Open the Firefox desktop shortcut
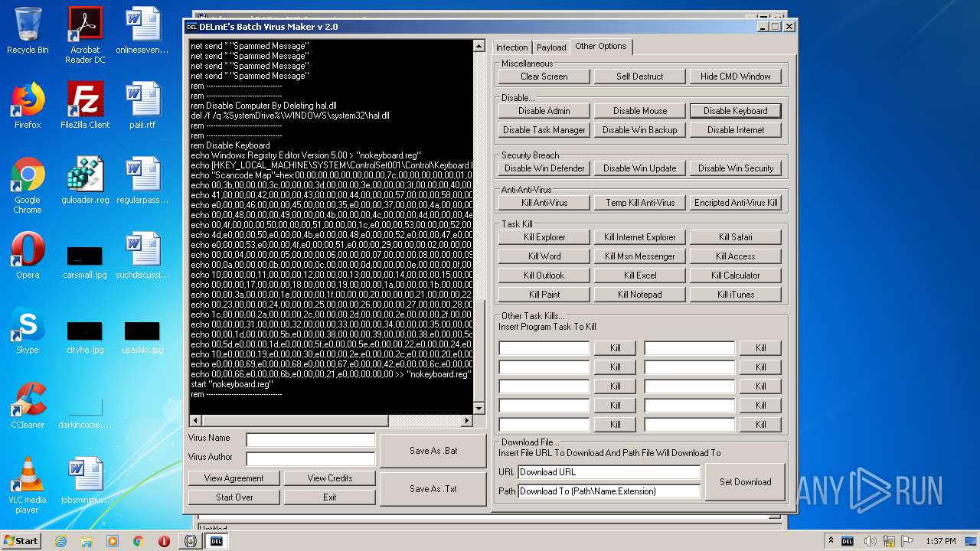Image resolution: width=980 pixels, height=551 pixels. coord(28,106)
